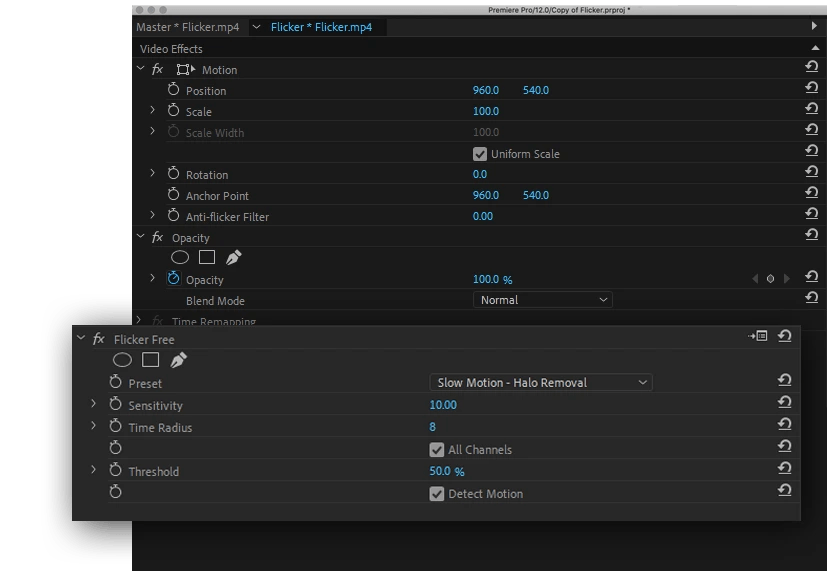Screen dimensions: 827x571
Task: Toggle the Threshold animation stopwatch
Action: click(x=116, y=470)
